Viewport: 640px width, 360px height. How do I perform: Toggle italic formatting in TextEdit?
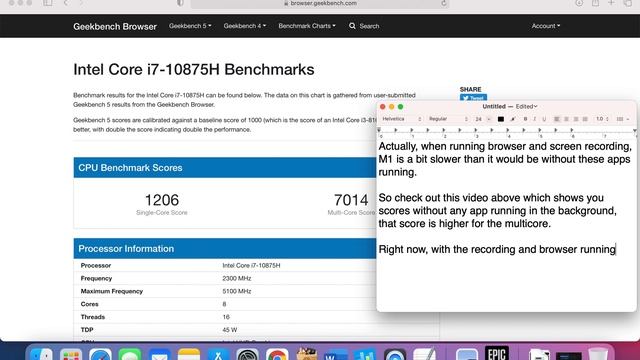[x=535, y=119]
